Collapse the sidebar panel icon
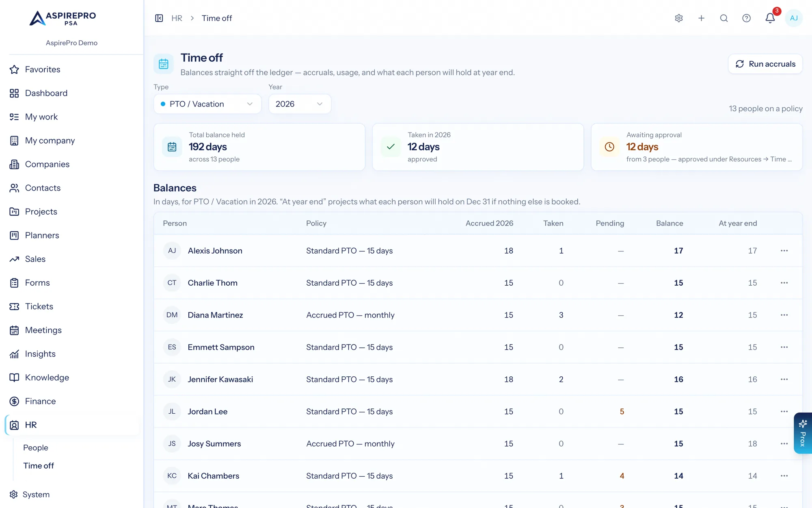812x508 pixels. [x=159, y=18]
